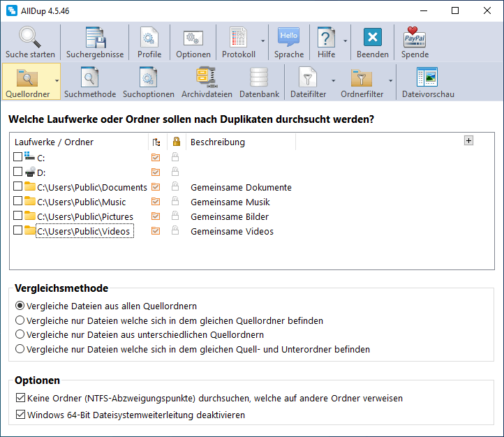This screenshot has height=437, width=504.
Task: Click the plus button to add folder
Action: [468, 140]
